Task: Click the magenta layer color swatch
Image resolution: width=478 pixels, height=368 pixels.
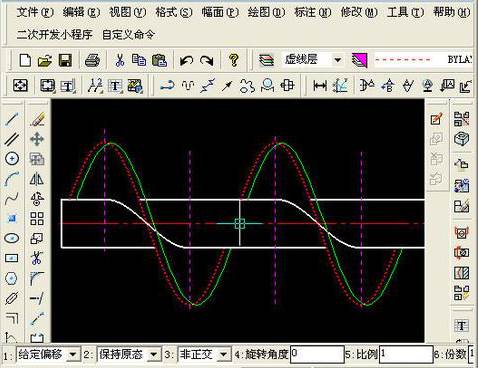Action: pos(359,60)
